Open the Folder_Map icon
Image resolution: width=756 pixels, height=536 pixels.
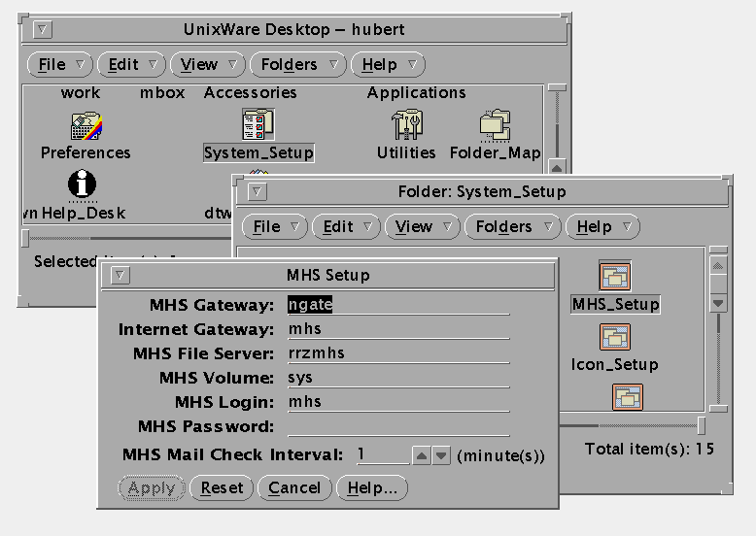coord(495,126)
